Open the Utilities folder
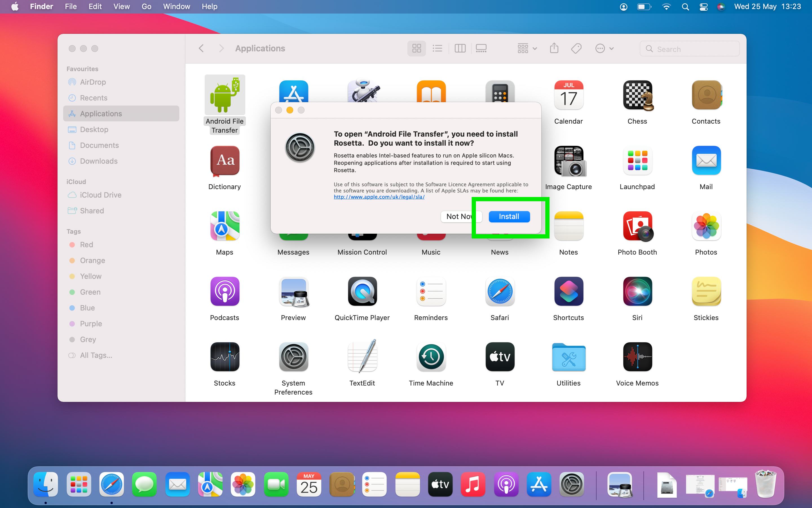This screenshot has height=508, width=812. 568,357
